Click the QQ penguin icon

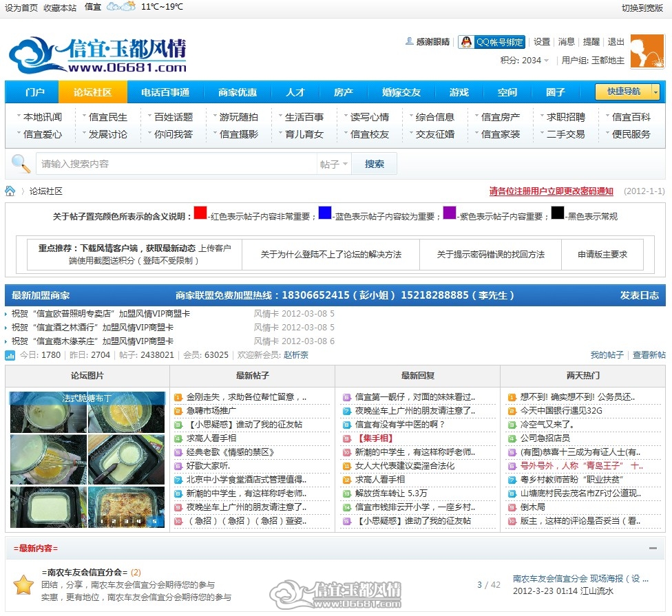pos(466,42)
